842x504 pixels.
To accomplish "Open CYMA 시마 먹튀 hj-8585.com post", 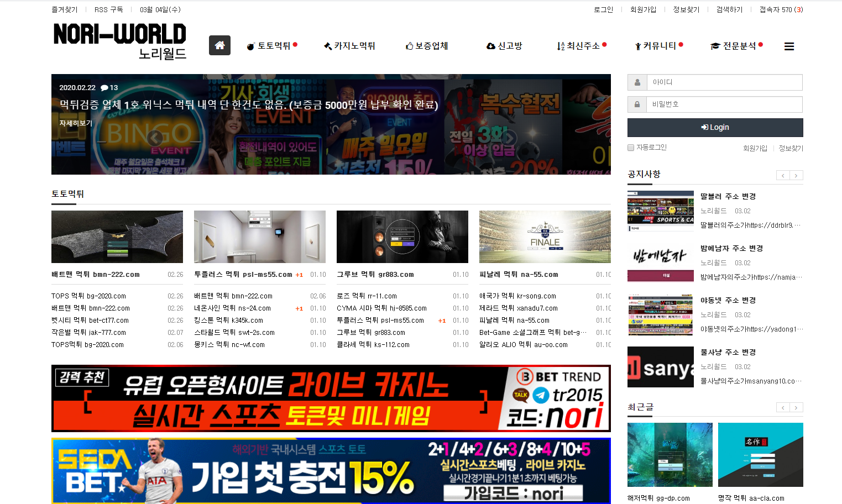I will pyautogui.click(x=381, y=308).
